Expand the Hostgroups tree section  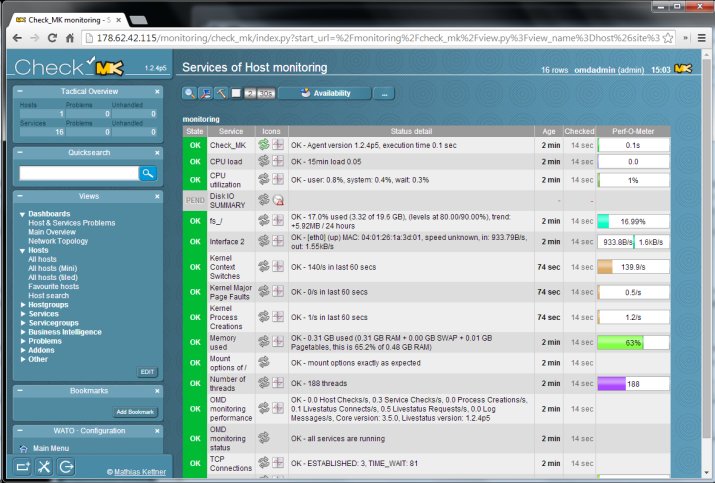23,305
